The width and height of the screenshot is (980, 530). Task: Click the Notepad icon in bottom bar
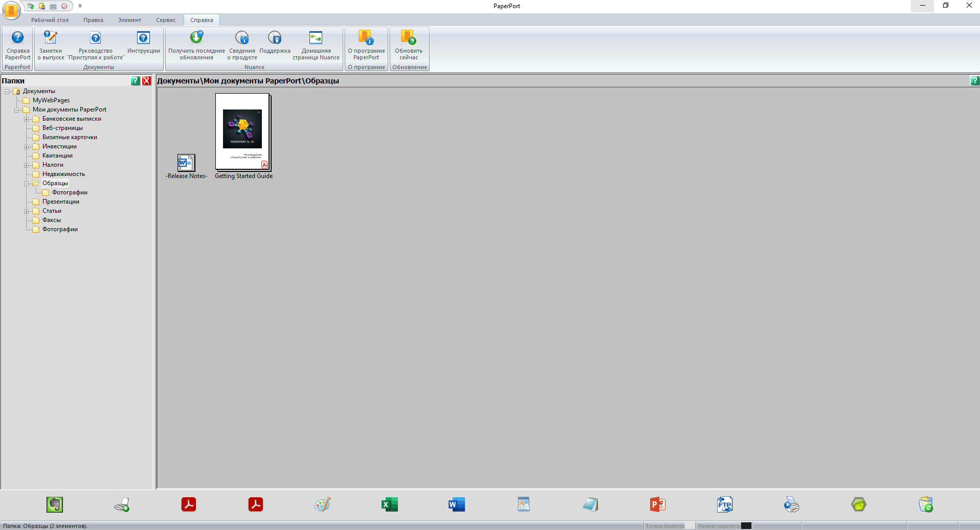[x=591, y=505]
